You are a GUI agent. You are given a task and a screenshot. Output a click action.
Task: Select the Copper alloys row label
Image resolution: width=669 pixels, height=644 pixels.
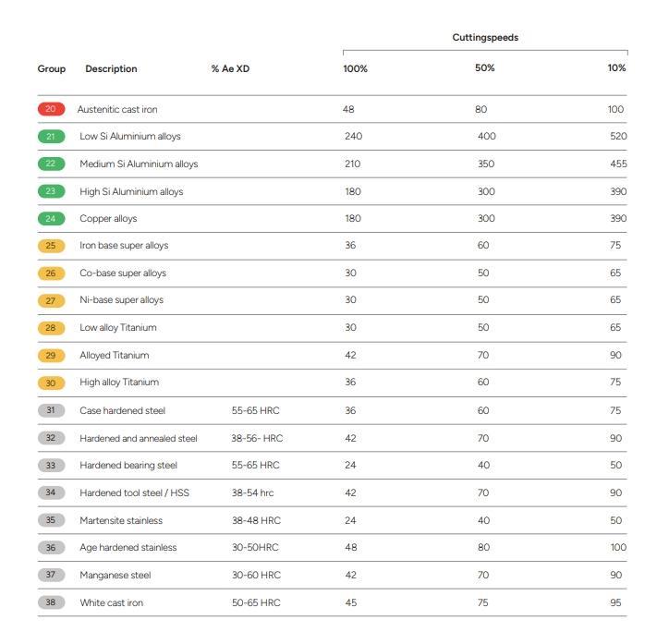[108, 219]
